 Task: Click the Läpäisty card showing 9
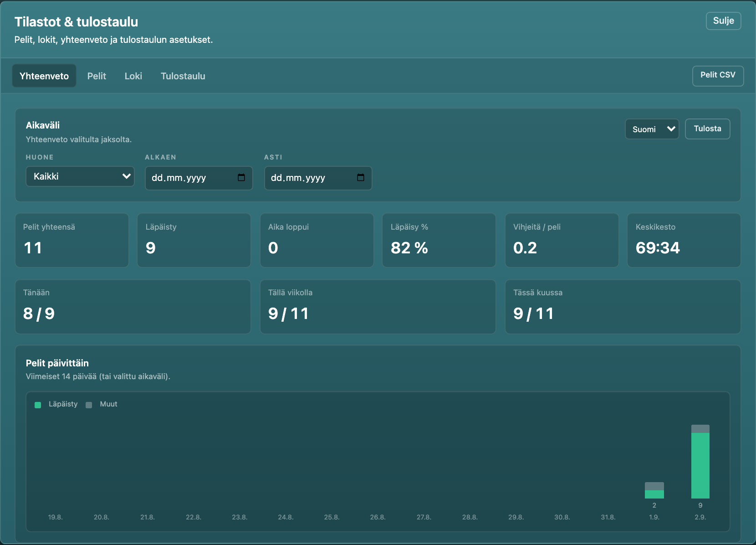pyautogui.click(x=194, y=240)
